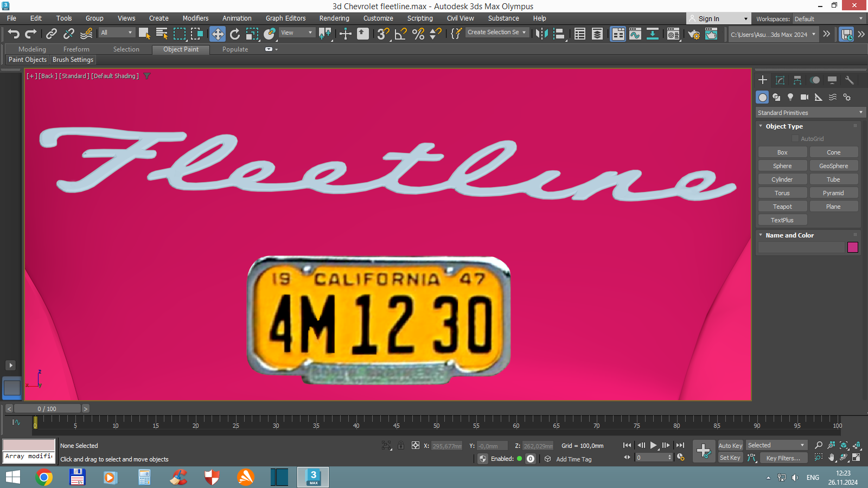Click the TextPlus button
Viewport: 868px width, 488px height.
(782, 220)
